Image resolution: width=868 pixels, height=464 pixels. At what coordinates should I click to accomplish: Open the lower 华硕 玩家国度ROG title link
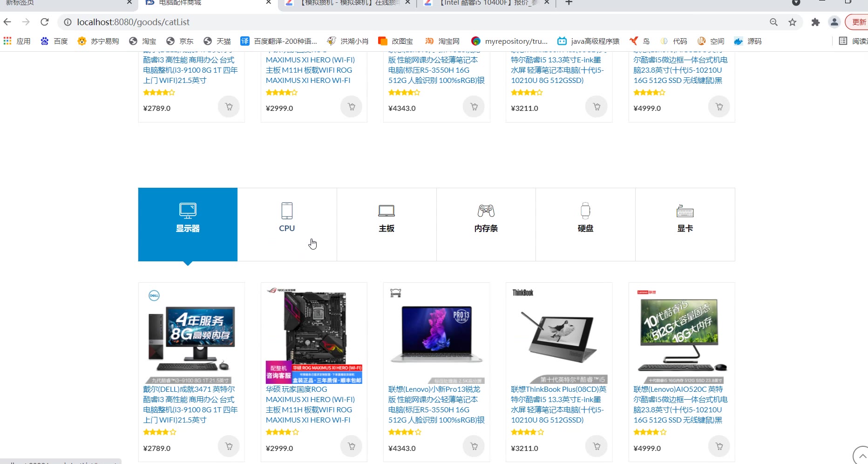click(x=310, y=404)
